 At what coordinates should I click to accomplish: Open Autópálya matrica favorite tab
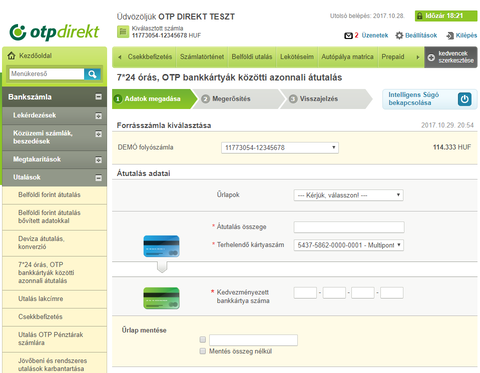tap(347, 57)
